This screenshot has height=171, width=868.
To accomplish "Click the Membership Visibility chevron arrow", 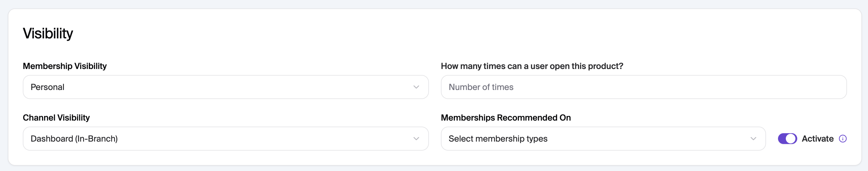I will [x=416, y=87].
